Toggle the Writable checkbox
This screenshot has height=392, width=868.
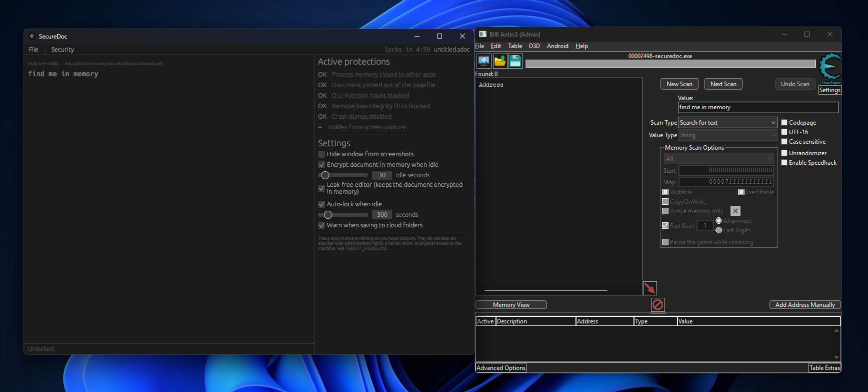click(665, 192)
